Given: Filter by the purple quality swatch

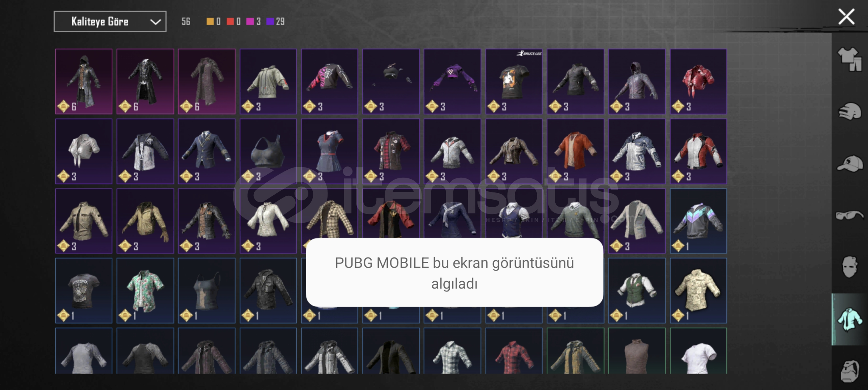Looking at the screenshot, I should click(270, 22).
